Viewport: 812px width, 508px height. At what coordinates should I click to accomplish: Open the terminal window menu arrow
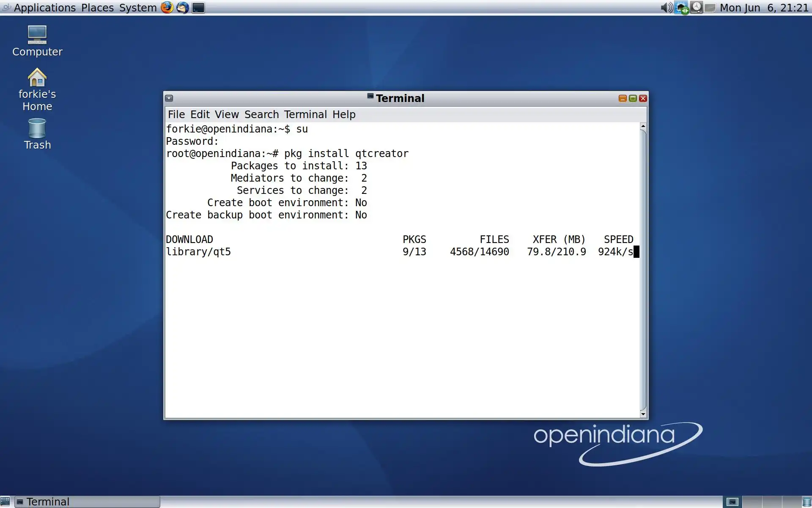169,98
